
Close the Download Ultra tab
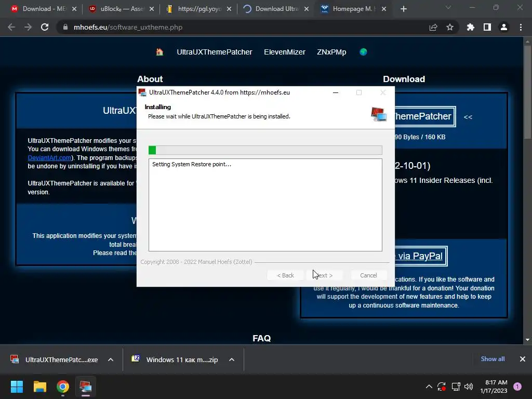click(x=307, y=9)
